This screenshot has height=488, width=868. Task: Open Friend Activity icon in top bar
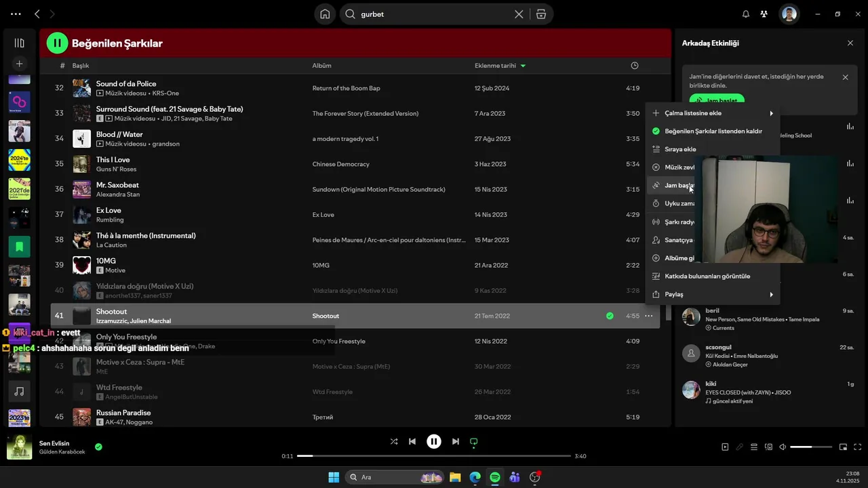(764, 14)
